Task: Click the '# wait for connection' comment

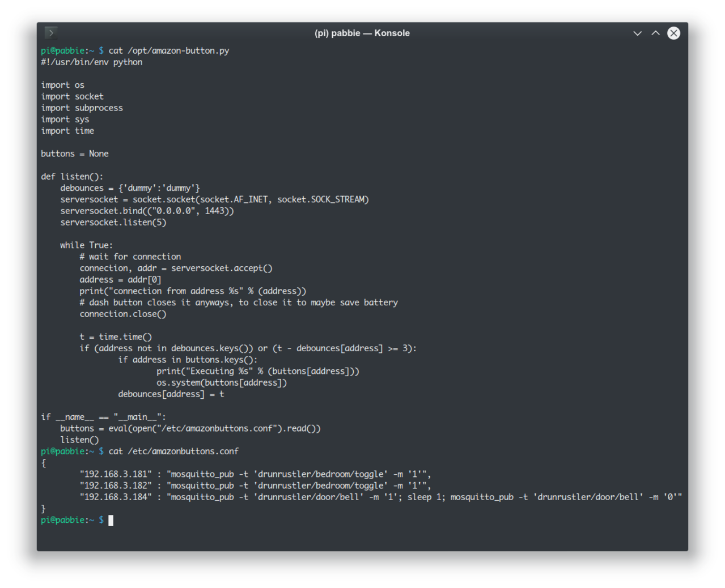Action: pyautogui.click(x=130, y=257)
